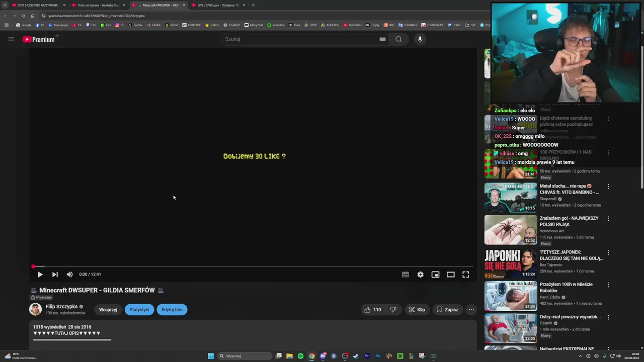644x362 pixels.
Task: Play the video
Action: (x=40, y=275)
